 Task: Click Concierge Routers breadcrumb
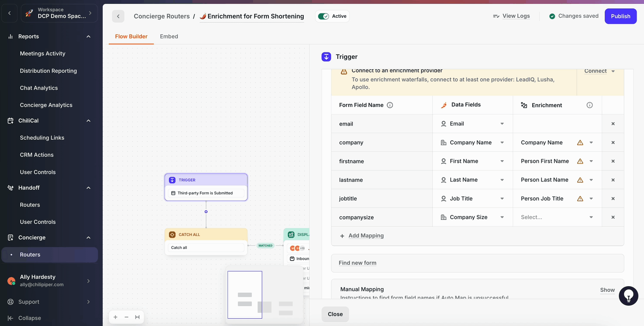[162, 16]
